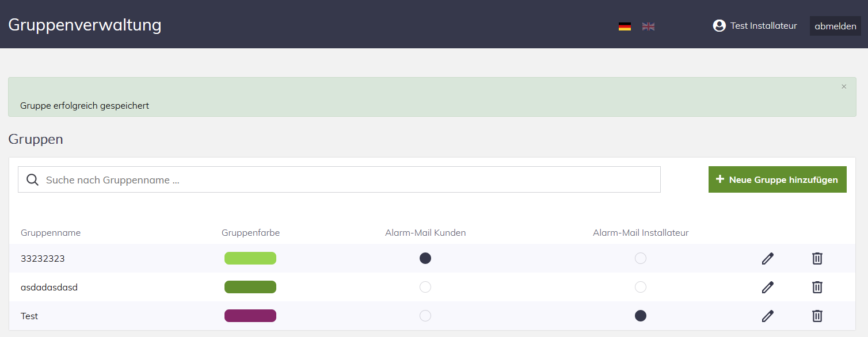868x337 pixels.
Task: Edit the asdadasdasd group pencil icon
Action: (767, 287)
